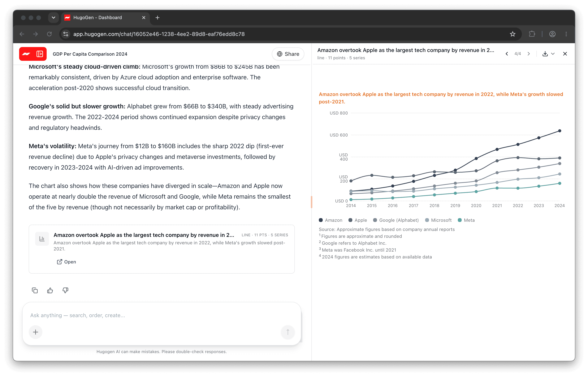Click the chart card title in chat

(x=144, y=235)
